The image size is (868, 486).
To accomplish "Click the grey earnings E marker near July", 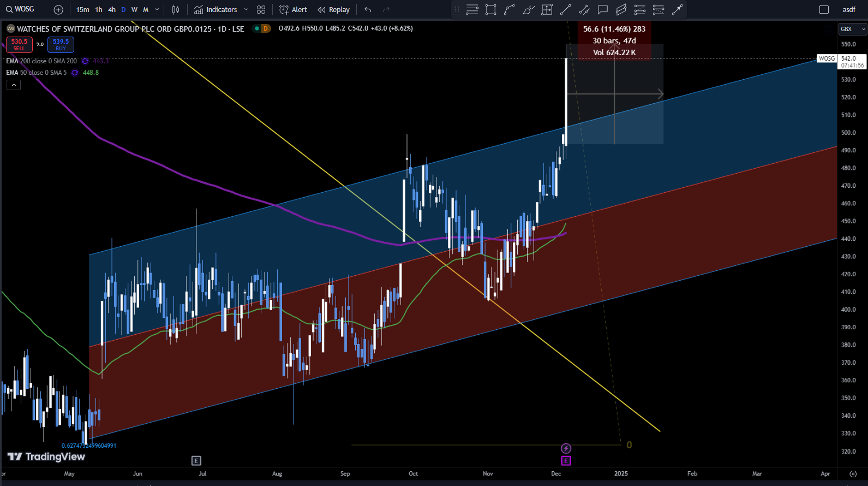I will (196, 461).
